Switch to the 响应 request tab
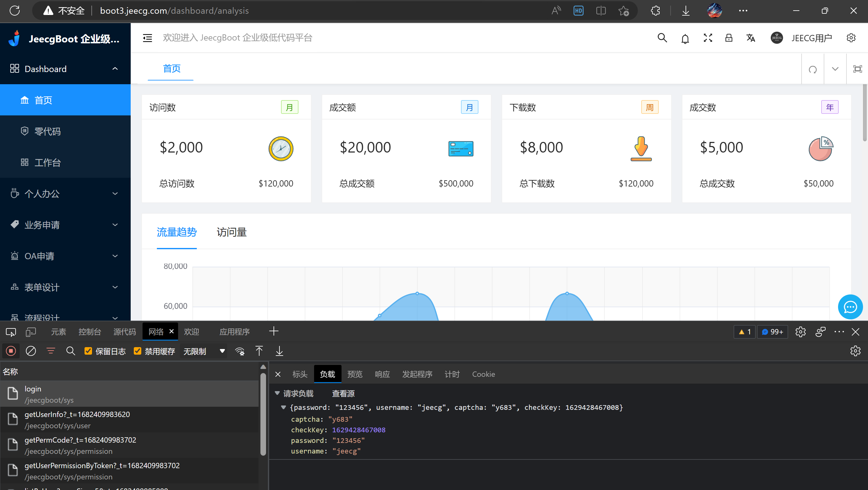Viewport: 868px width, 490px height. pyautogui.click(x=382, y=374)
